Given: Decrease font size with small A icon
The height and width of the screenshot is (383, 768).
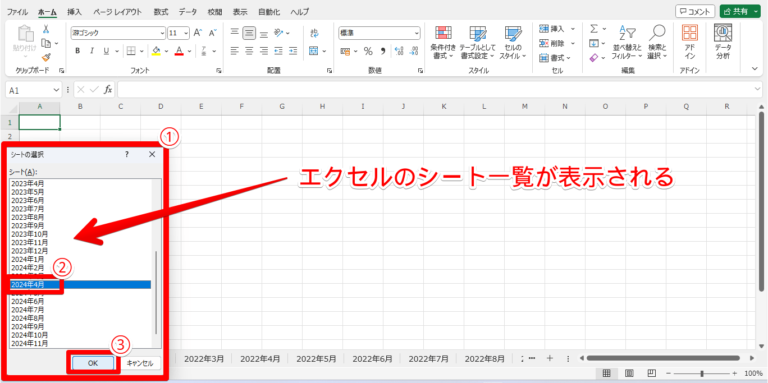Looking at the screenshot, I should coord(213,33).
